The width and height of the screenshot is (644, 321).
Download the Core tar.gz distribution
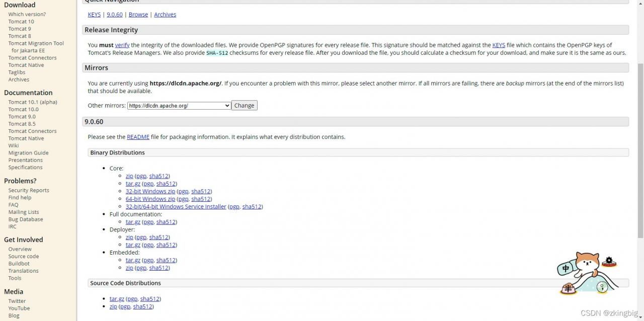click(133, 184)
